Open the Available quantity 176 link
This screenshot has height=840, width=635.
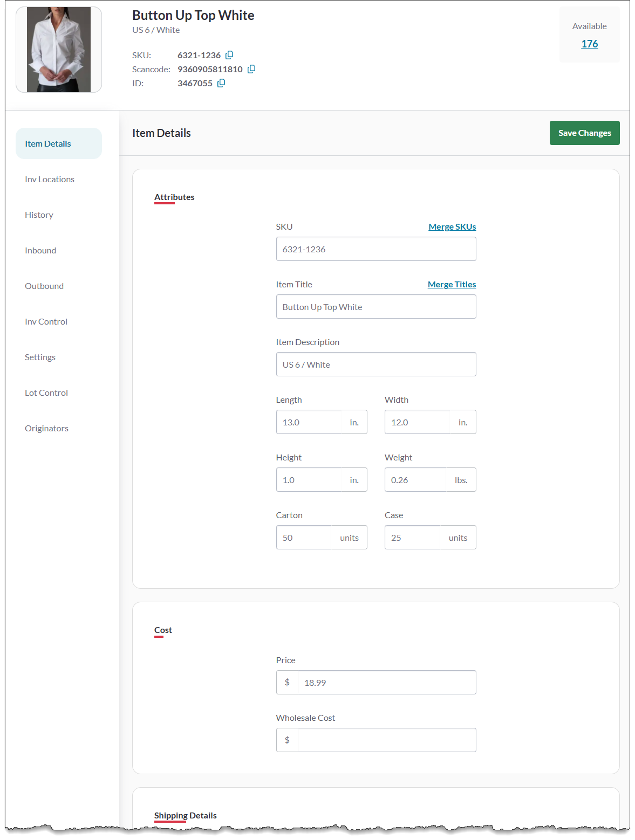point(589,44)
